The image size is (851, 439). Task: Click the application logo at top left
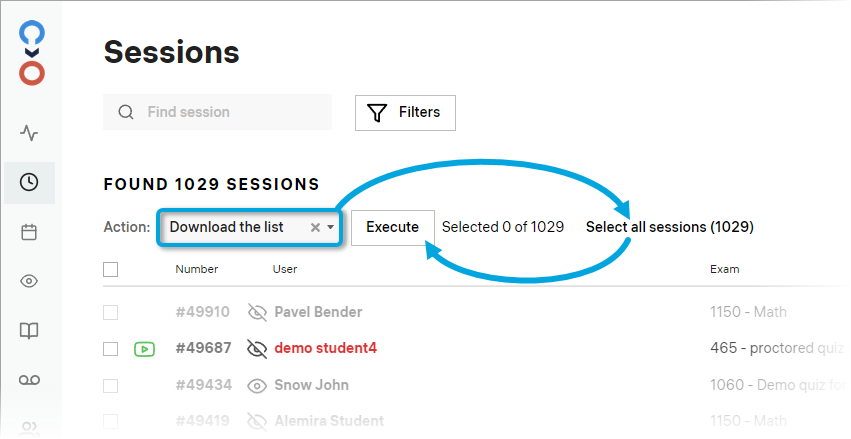[32, 51]
